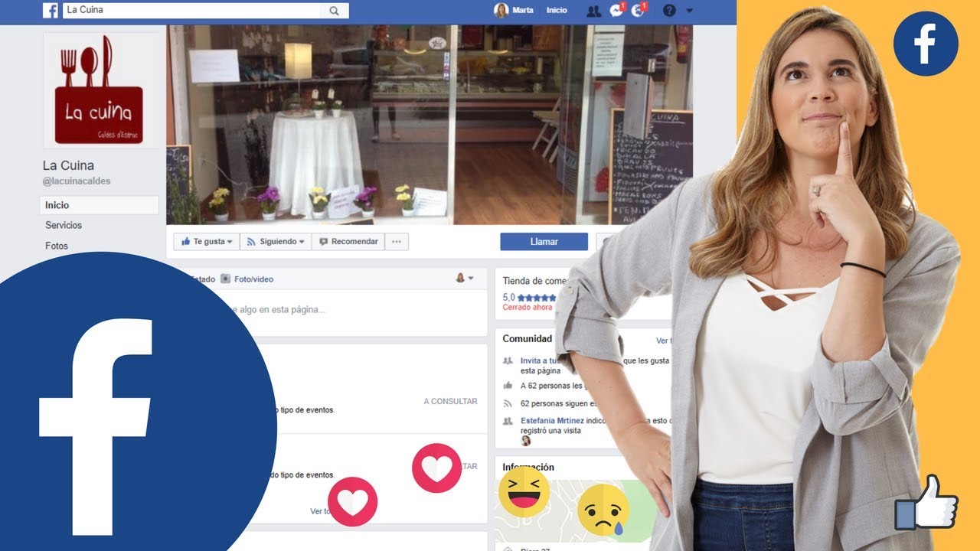Open the globe notifications icon
Viewport: 980px width, 551px height.
tap(639, 11)
